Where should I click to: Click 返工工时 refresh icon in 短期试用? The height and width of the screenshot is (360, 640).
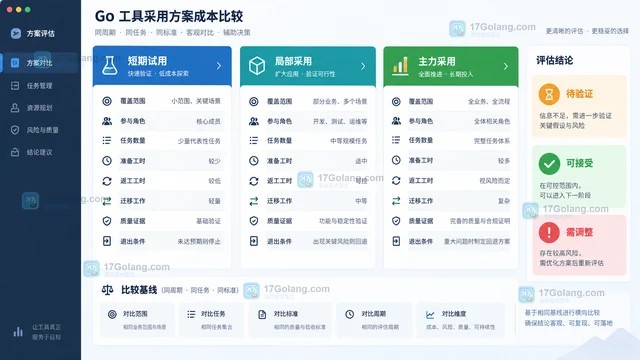(107, 181)
